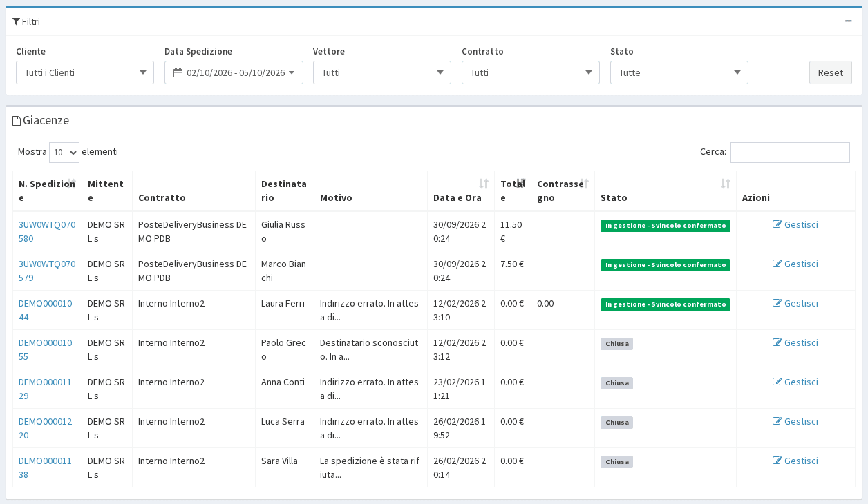868x504 pixels.
Task: Sort table by Stato column
Action: [666, 191]
